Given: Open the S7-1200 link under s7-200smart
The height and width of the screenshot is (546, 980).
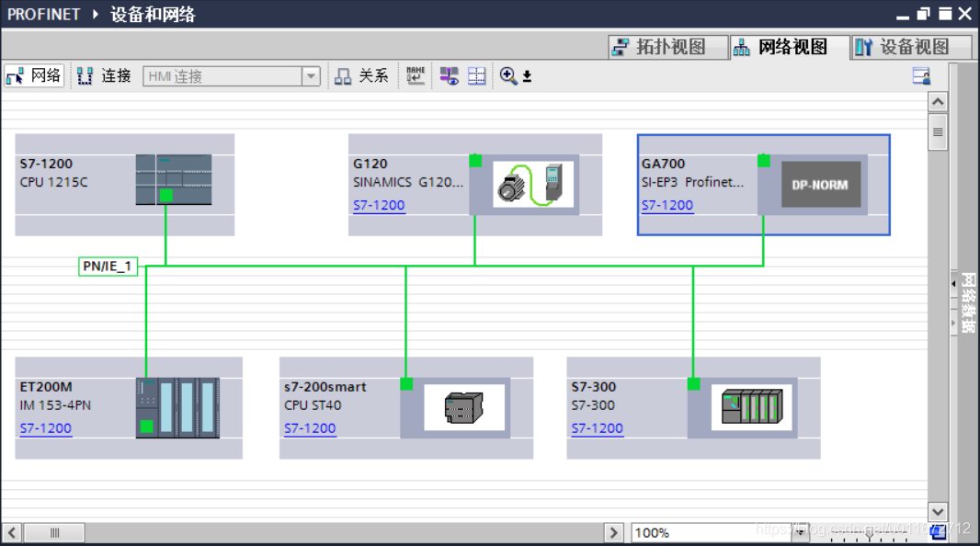Looking at the screenshot, I should tap(310, 428).
